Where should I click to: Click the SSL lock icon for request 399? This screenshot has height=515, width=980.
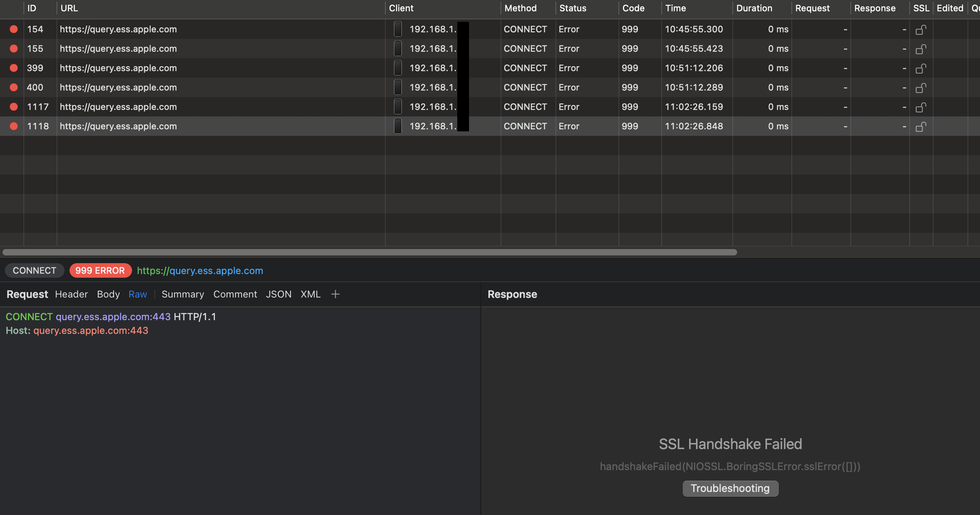coord(921,68)
